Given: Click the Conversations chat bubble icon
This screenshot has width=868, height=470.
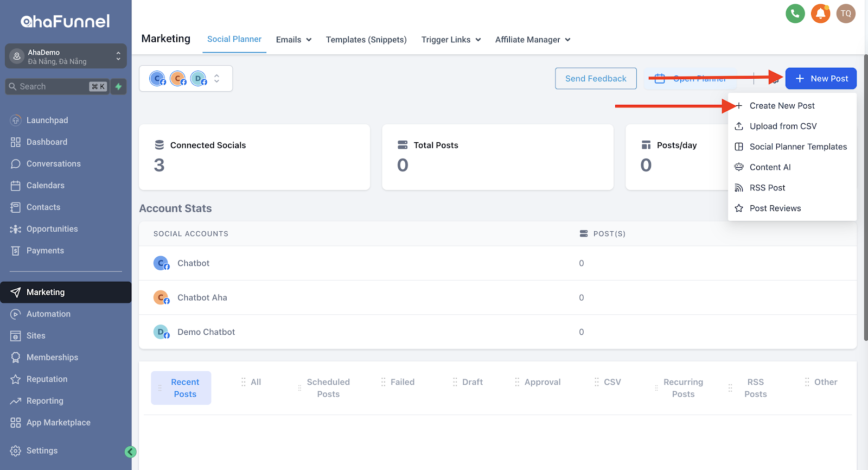Looking at the screenshot, I should (x=16, y=163).
